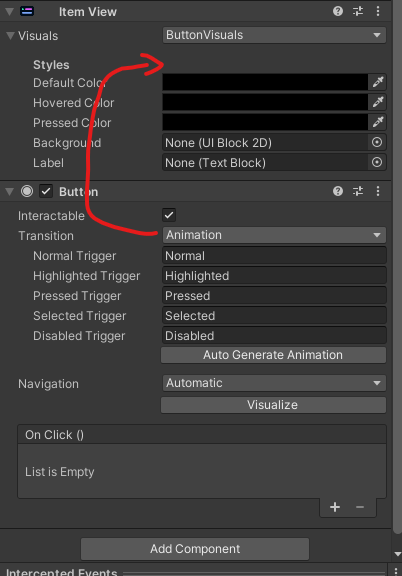This screenshot has height=576, width=402.
Task: Open the Visuals ButtonVisuals dropdown
Action: [274, 35]
